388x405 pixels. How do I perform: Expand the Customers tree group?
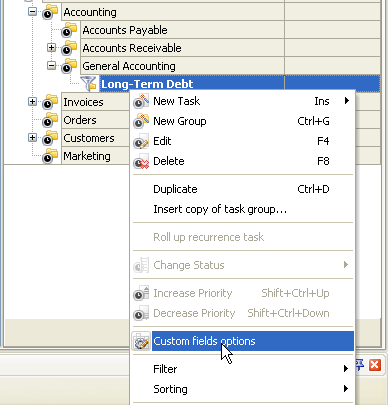pos(32,137)
